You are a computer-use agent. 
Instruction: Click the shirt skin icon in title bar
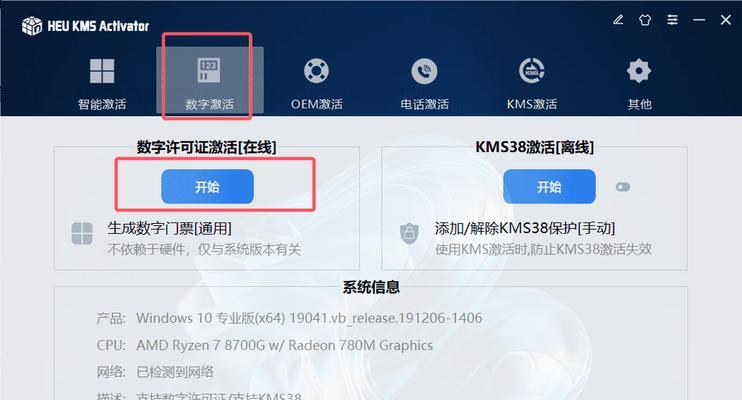click(645, 20)
